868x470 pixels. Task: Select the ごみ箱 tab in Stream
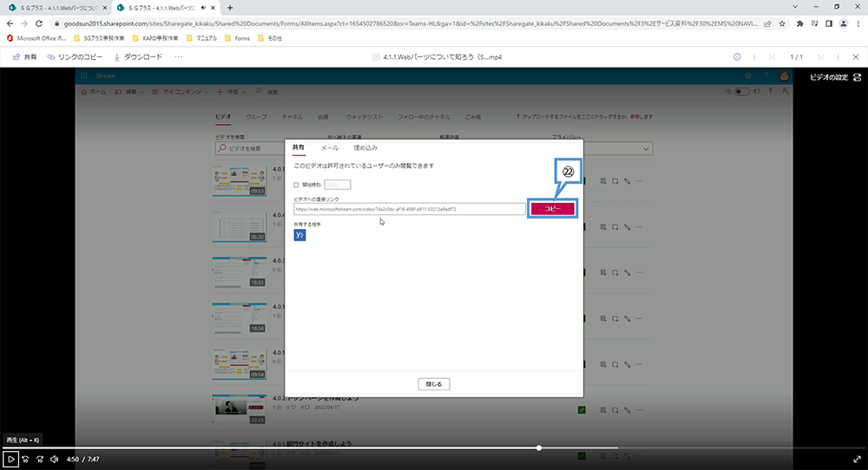pos(473,117)
